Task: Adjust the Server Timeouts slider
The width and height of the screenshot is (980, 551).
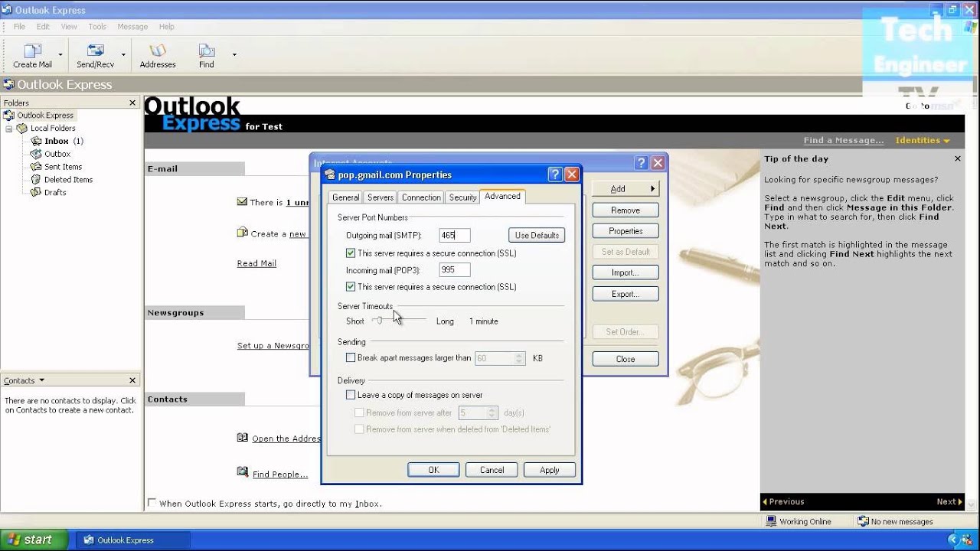Action: [379, 321]
